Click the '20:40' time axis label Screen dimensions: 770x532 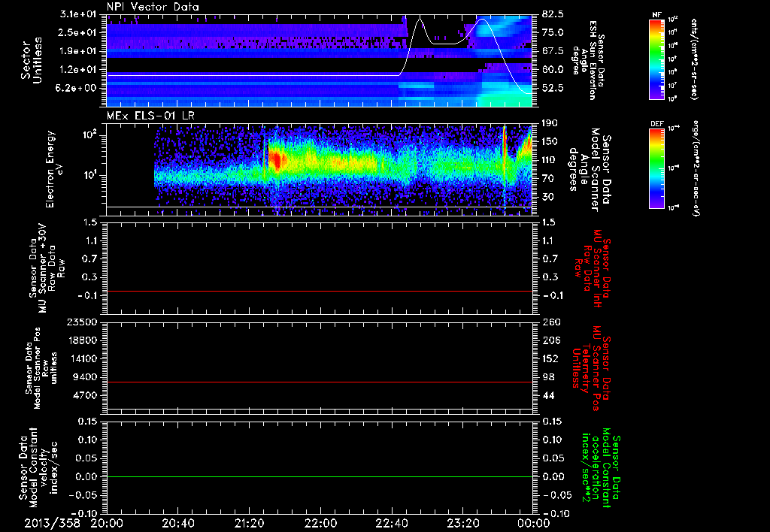pos(178,523)
